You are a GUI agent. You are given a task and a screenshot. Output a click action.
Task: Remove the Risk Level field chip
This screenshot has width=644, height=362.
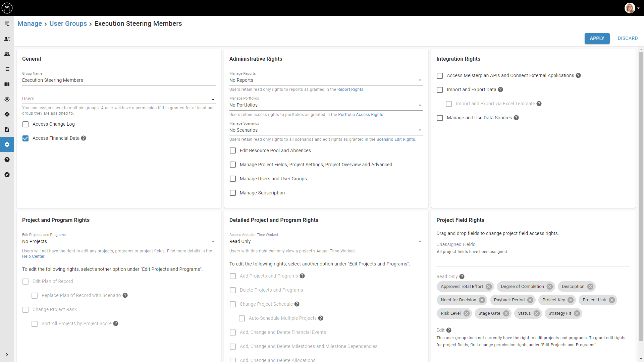467,313
